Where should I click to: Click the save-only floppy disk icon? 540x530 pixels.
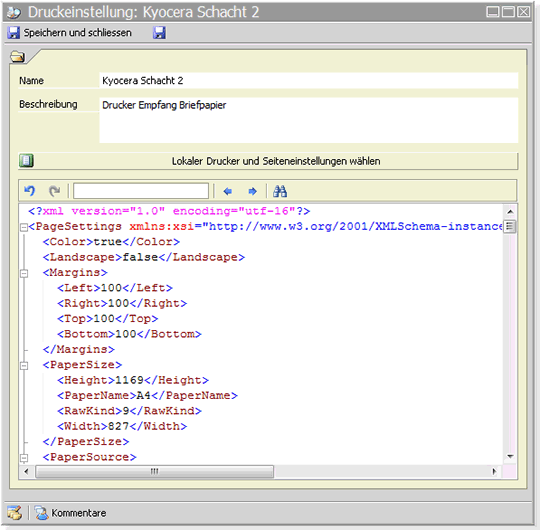point(159,33)
